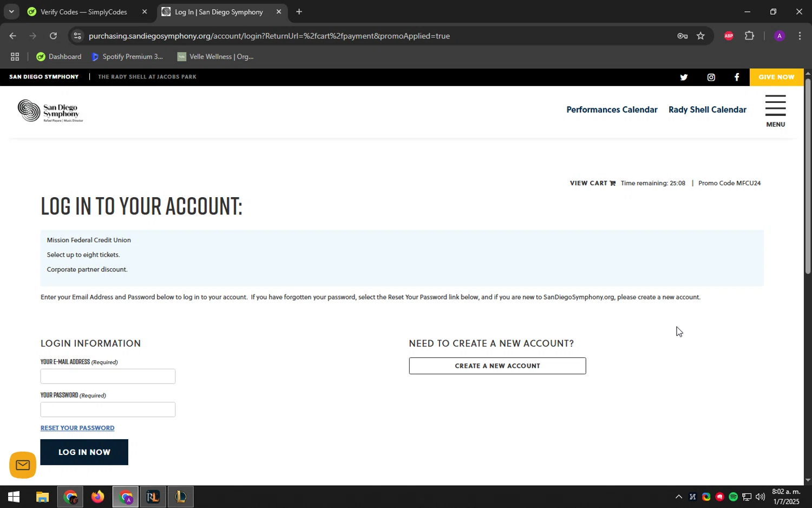The image size is (812, 508).
Task: Click the San Diego Symphony logo
Action: [x=50, y=111]
